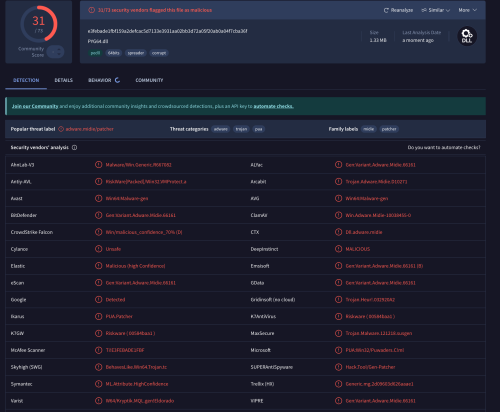Click Elastic detection alert icon

98,266
